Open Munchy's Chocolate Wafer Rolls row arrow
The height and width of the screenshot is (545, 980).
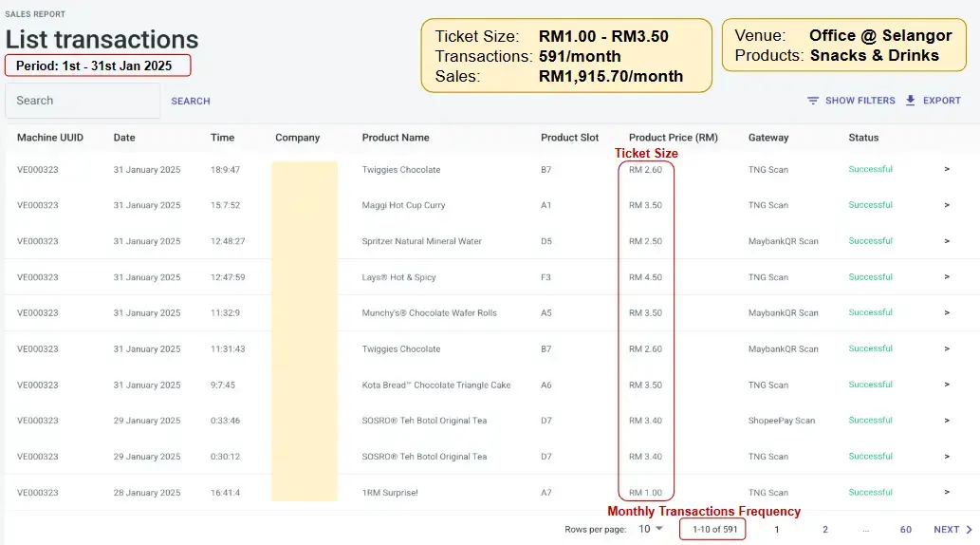(x=947, y=313)
